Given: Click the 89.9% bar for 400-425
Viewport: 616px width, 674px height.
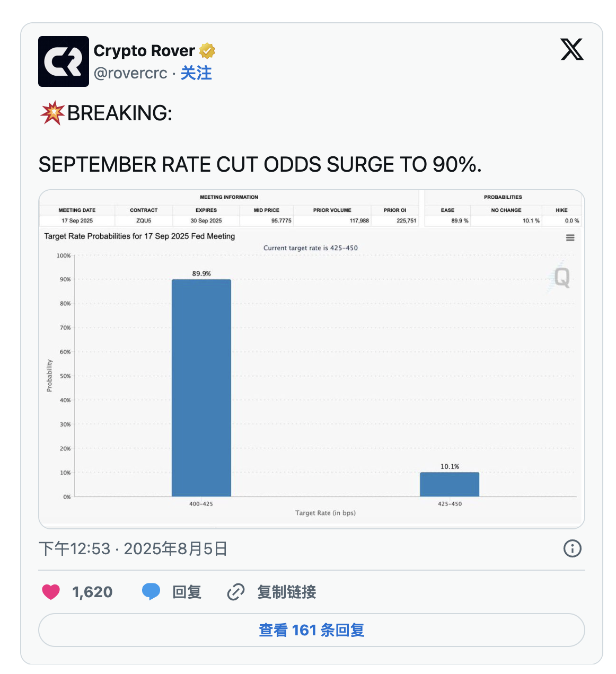Looking at the screenshot, I should [x=201, y=388].
